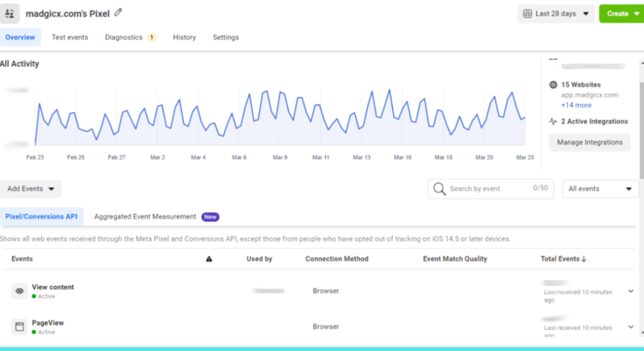
Task: Click the Diagnostics count badge 1
Action: tap(152, 37)
